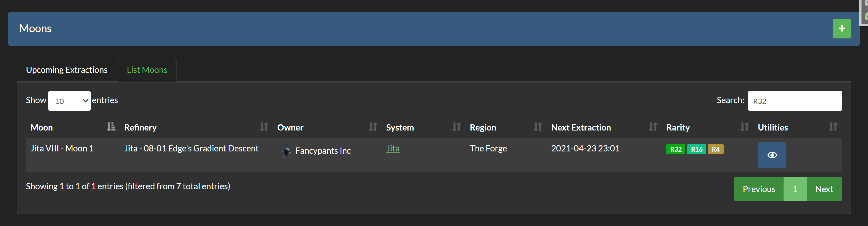Go to Previous page of results
Screen dimensions: 868x226
758,189
